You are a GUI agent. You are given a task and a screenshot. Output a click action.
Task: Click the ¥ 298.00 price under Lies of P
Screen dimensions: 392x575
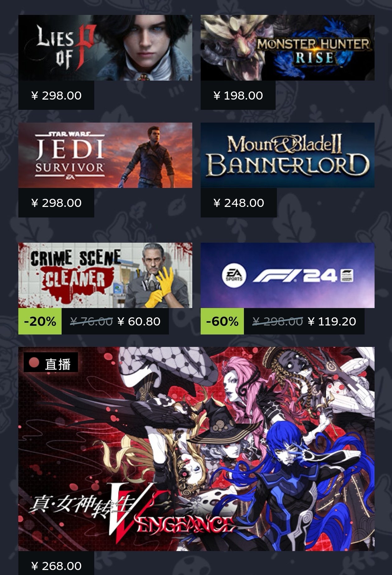coord(56,96)
